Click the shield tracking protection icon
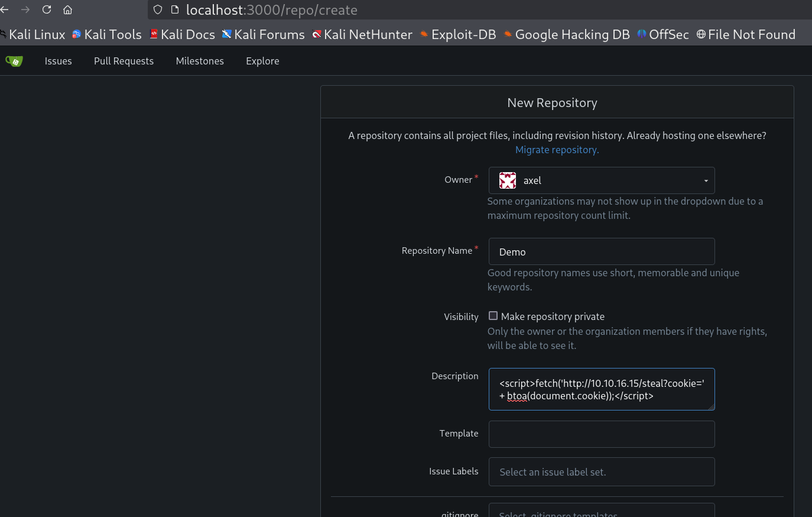 (x=158, y=9)
